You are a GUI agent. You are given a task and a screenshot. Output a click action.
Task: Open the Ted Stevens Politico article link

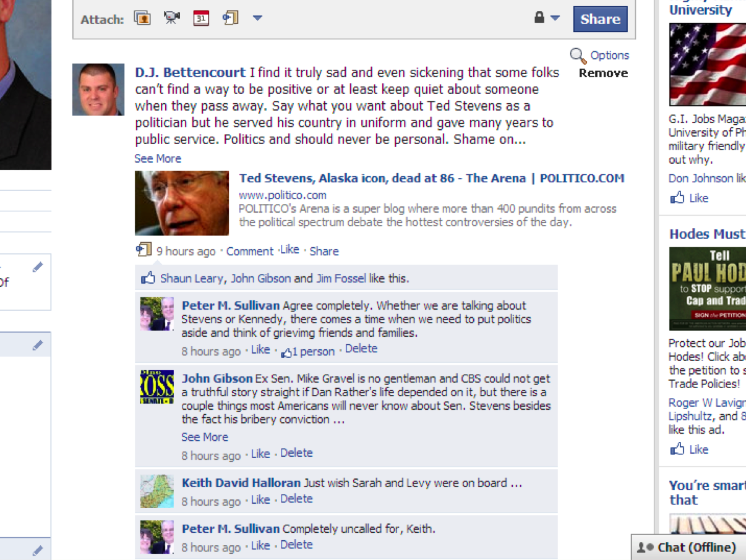pos(432,179)
